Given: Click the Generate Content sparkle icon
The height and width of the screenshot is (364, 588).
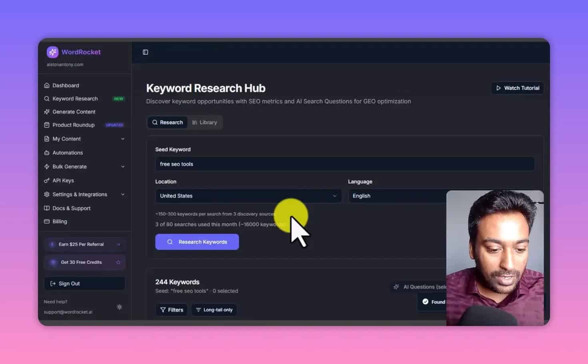Looking at the screenshot, I should click(x=47, y=112).
